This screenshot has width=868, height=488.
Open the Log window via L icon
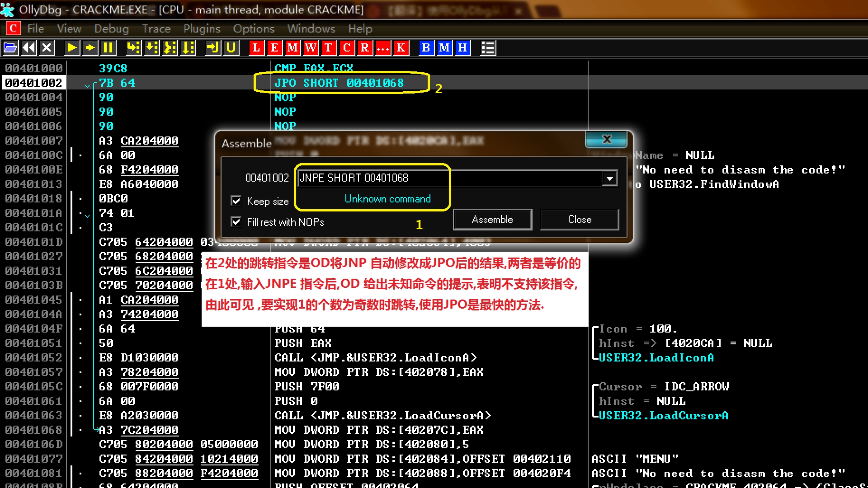click(256, 47)
